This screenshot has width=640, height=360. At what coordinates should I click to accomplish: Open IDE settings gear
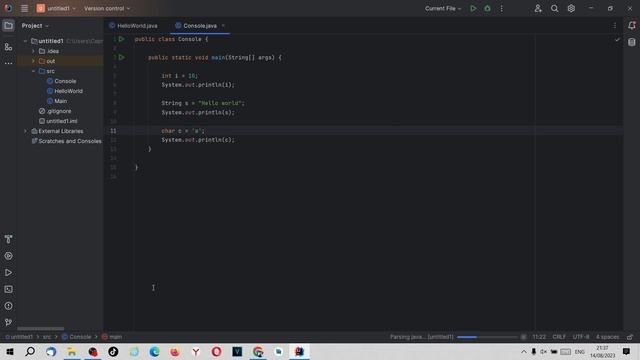coord(571,8)
